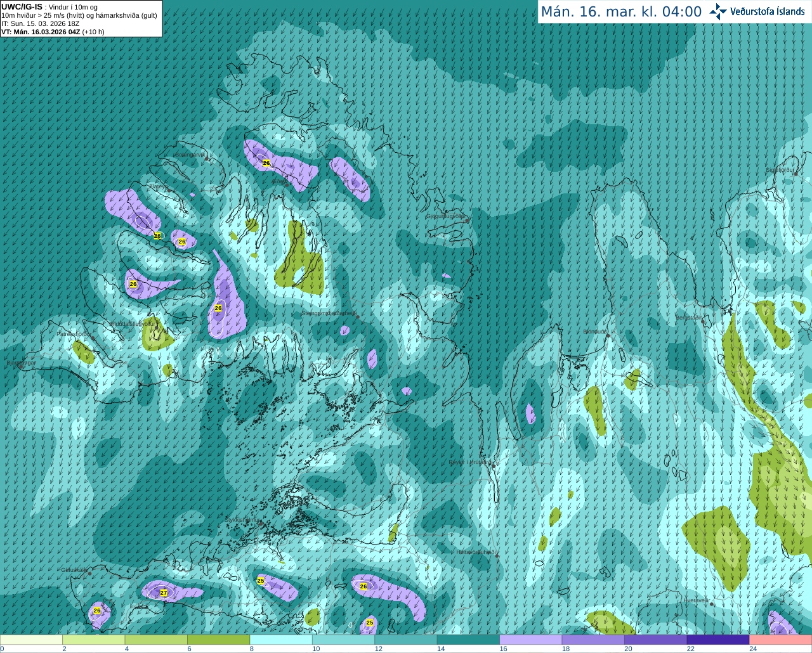Screen dimensions: 812x653
Task: Click the legend value '8'
Action: pyautogui.click(x=252, y=649)
